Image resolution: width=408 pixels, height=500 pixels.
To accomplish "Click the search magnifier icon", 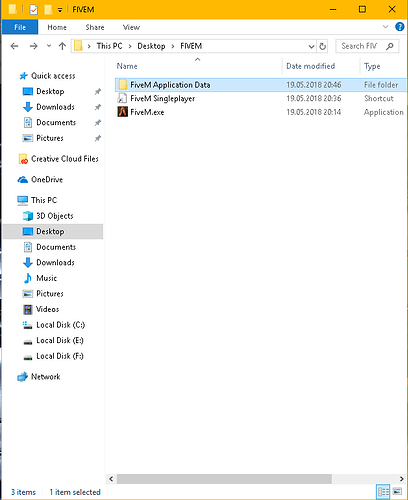I will [390, 46].
